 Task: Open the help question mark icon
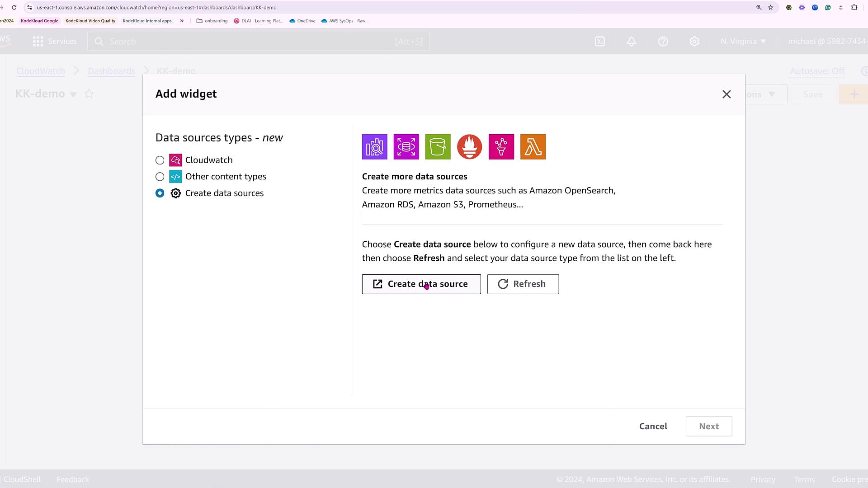pyautogui.click(x=663, y=42)
